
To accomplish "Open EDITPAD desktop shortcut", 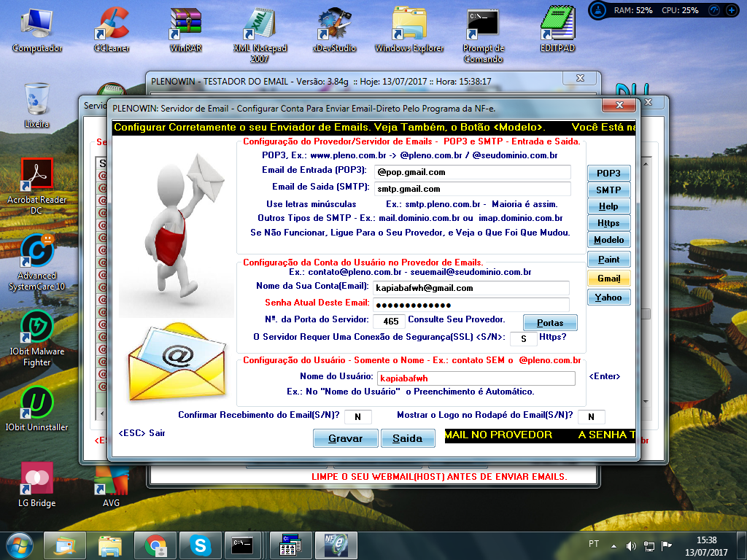I will pyautogui.click(x=557, y=29).
